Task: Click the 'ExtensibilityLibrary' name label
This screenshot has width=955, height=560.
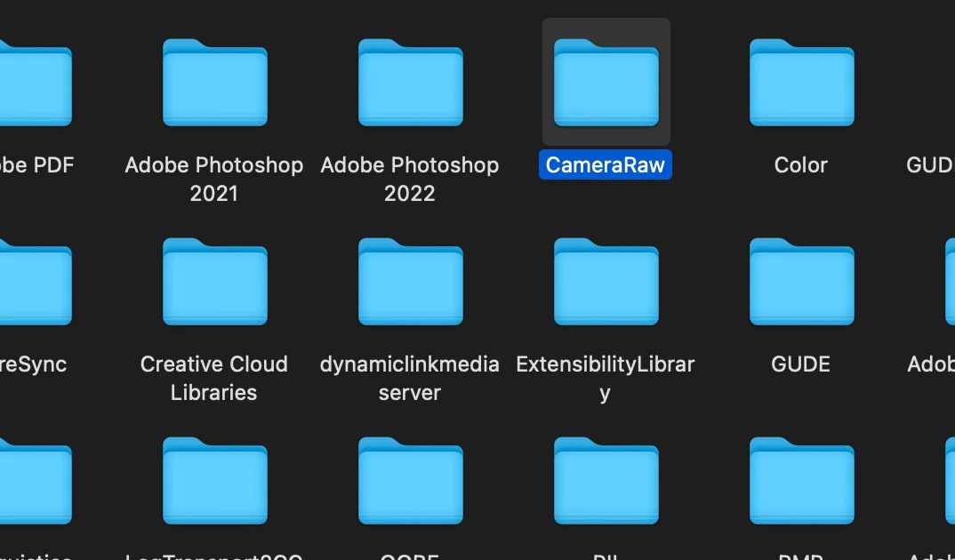Action: tap(606, 378)
